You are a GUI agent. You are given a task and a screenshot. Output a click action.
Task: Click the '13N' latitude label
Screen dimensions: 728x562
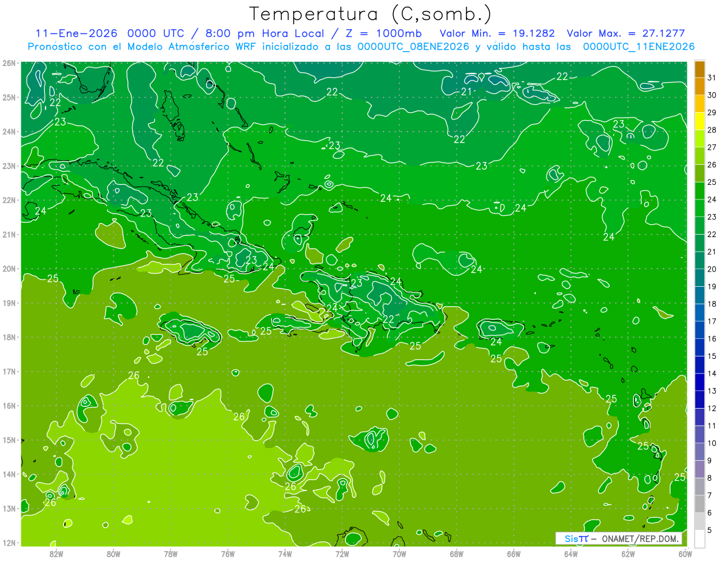(x=9, y=508)
